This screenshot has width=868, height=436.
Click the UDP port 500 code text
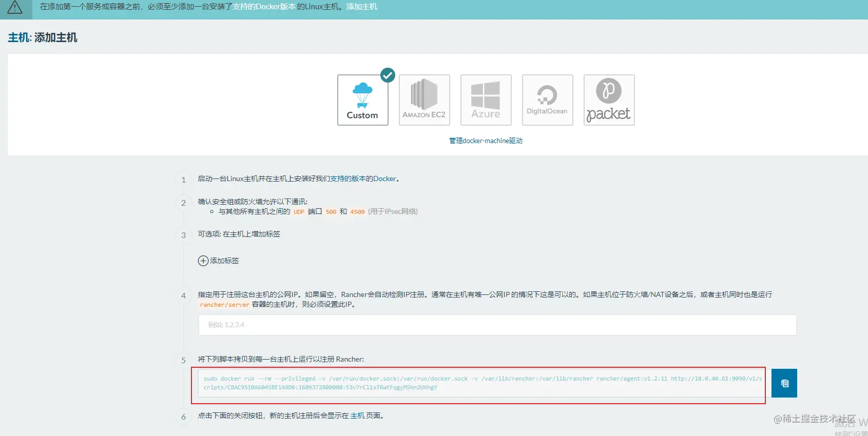coord(331,212)
